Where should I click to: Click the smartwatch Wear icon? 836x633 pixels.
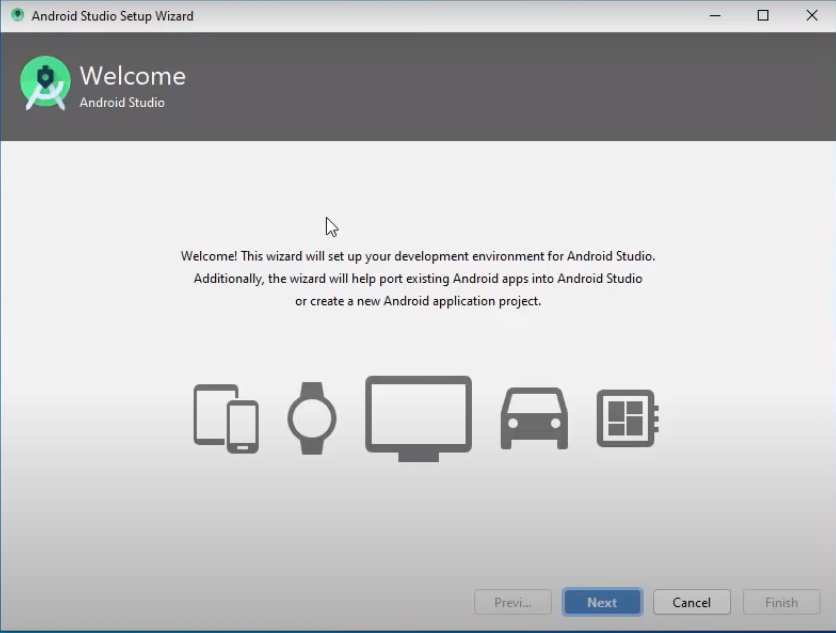312,418
